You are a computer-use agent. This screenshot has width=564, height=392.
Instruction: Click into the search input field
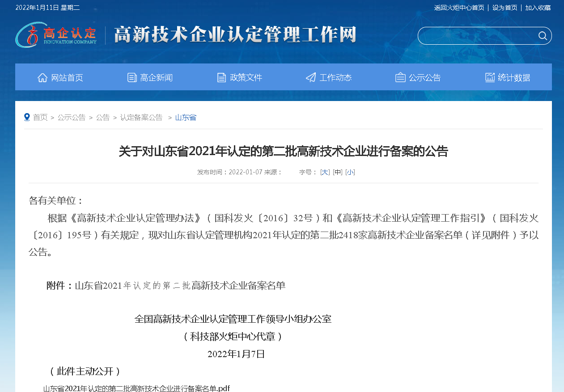[x=476, y=36]
